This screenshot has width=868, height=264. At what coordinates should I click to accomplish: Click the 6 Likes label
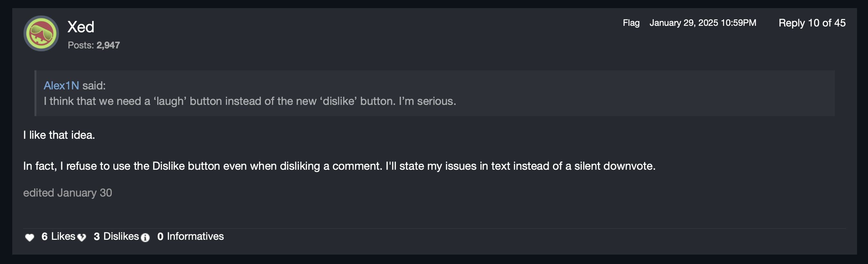(x=58, y=236)
